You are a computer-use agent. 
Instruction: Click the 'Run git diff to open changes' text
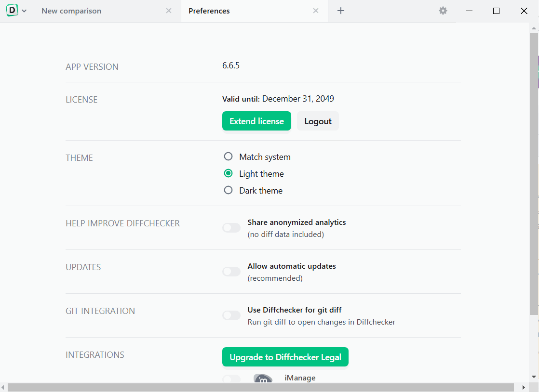(x=322, y=322)
